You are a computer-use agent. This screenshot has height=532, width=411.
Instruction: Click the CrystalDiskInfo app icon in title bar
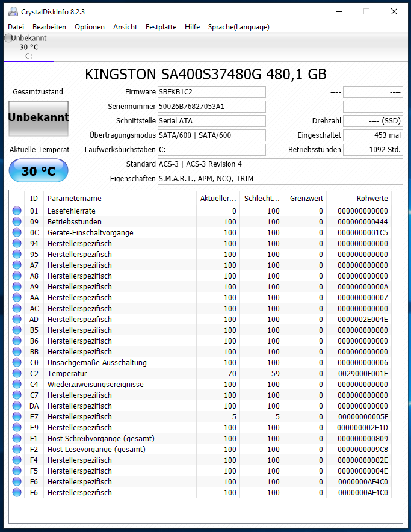pyautogui.click(x=13, y=12)
